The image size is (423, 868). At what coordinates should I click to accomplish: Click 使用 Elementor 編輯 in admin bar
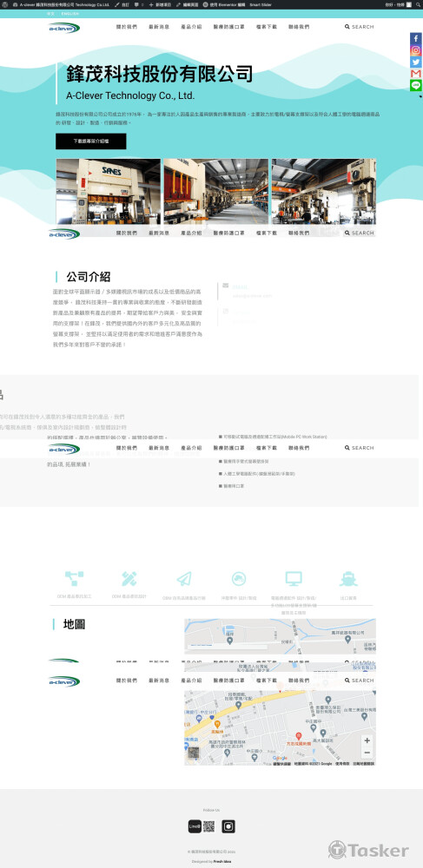(224, 3)
